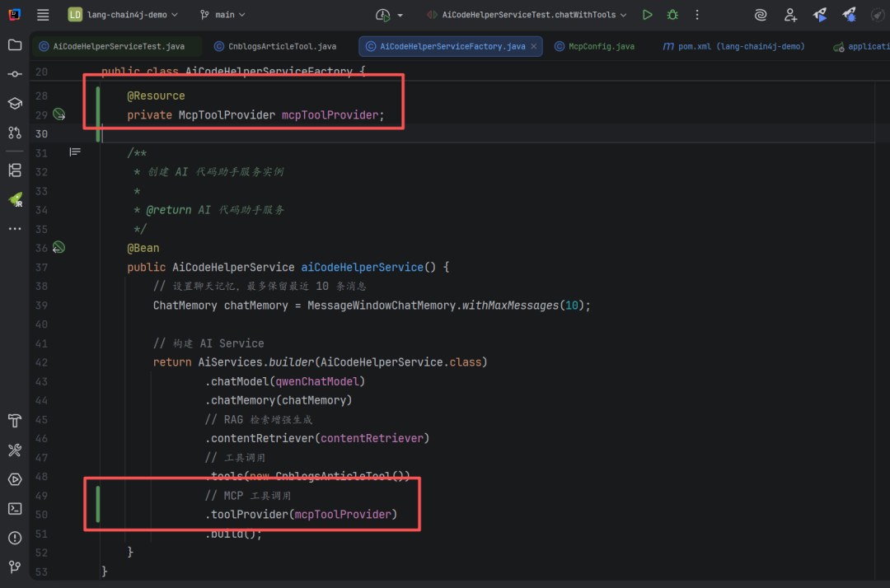Click the mcpToolProvider argument on line 50
Screen dimensions: 890x588
coord(343,515)
